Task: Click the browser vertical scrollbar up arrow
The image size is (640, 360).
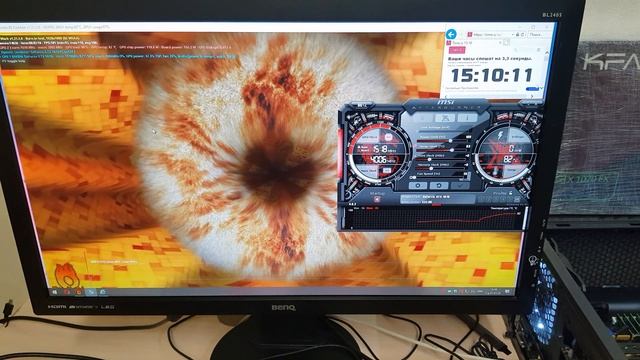Action: (547, 52)
